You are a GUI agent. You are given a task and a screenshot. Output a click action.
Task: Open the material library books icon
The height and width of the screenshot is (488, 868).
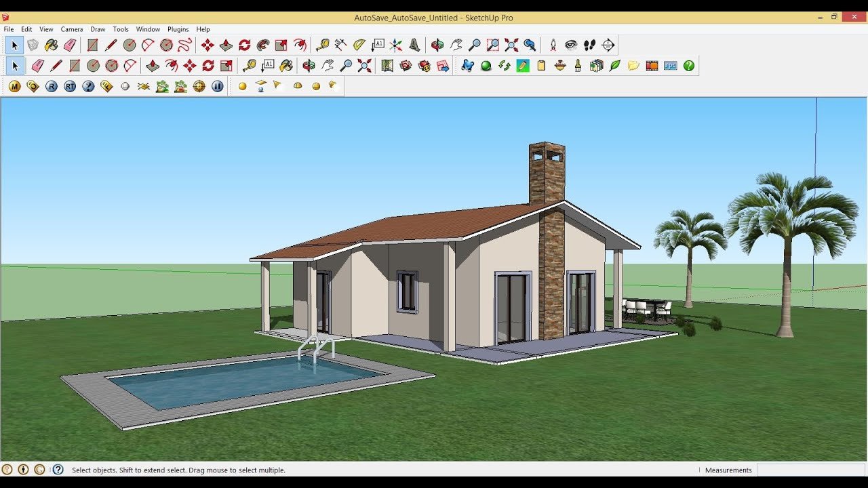click(596, 66)
